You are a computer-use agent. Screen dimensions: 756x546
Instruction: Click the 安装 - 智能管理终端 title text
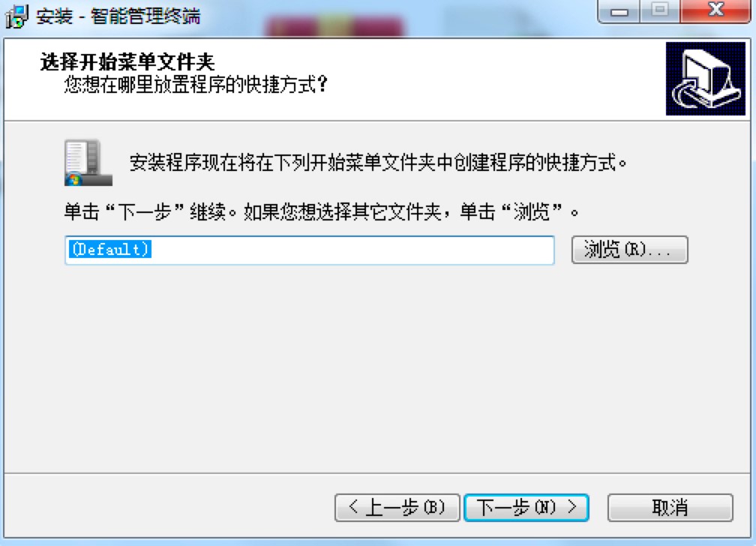click(x=118, y=16)
